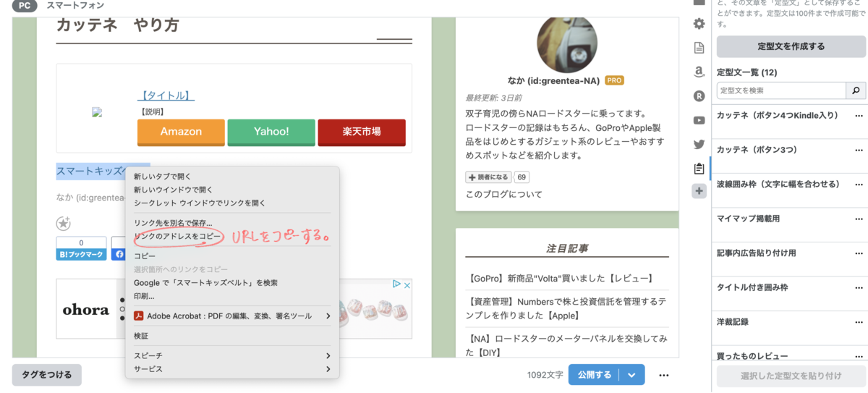
Task: Click 選択した定型文を貼り付け button
Action: [791, 376]
